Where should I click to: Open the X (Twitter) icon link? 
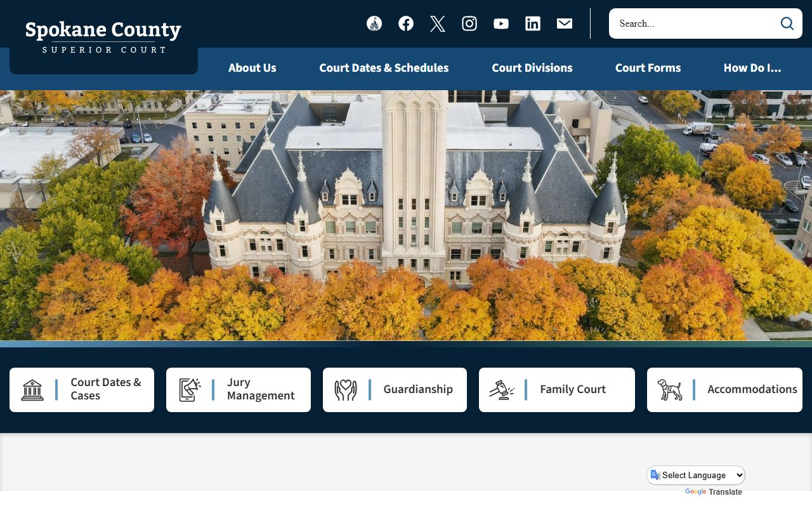[x=438, y=23]
